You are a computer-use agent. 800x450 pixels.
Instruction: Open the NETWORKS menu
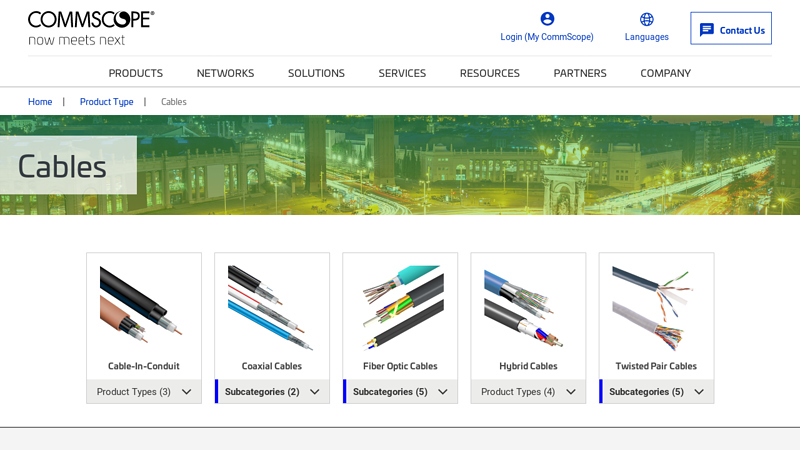(x=225, y=73)
